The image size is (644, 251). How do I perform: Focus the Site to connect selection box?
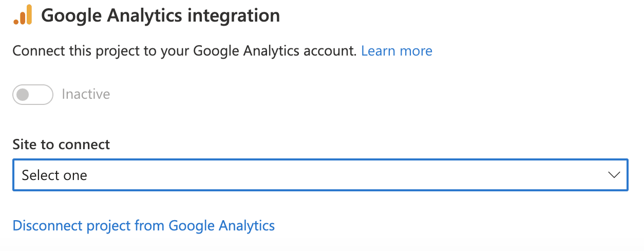click(x=320, y=175)
